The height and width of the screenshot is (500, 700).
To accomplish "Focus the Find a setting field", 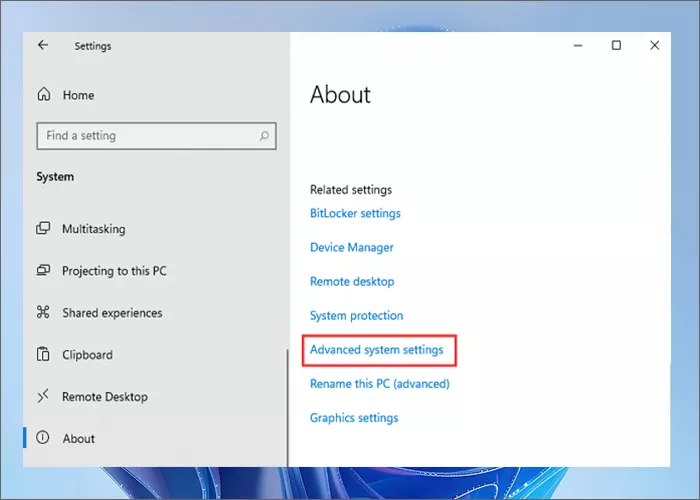I will tap(156, 136).
